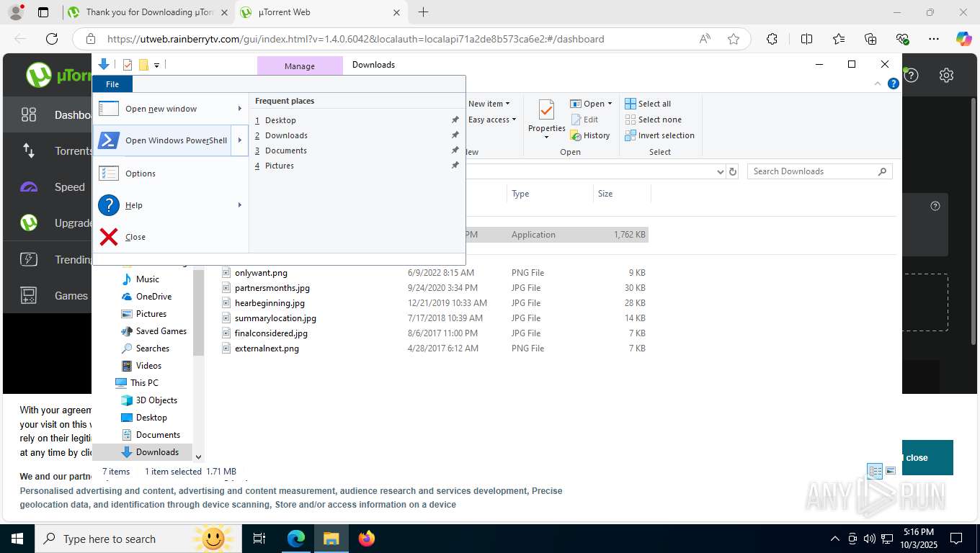Image resolution: width=980 pixels, height=553 pixels.
Task: Click Edge Refresh page button
Action: 52,39
